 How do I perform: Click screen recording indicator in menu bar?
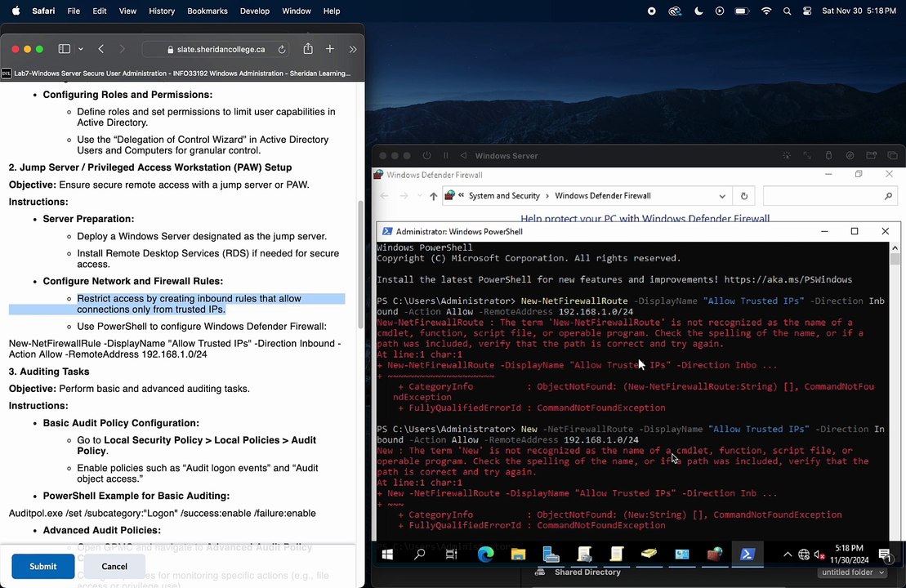click(652, 11)
